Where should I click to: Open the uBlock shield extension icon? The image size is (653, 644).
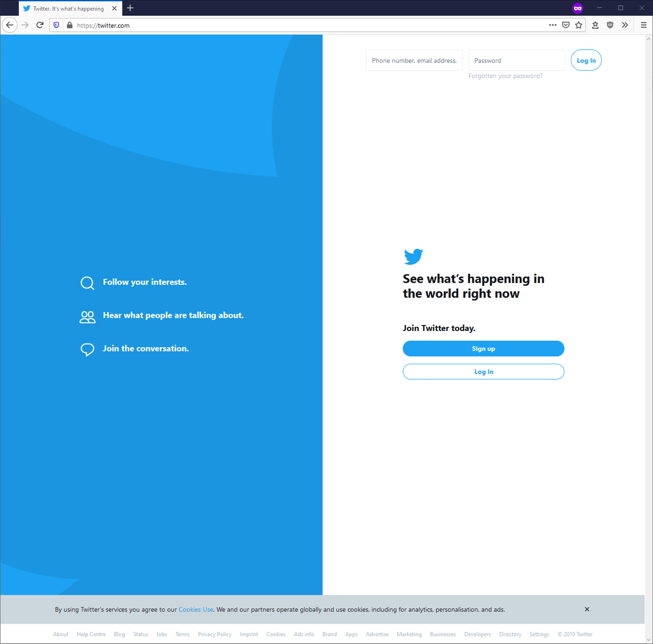click(610, 25)
